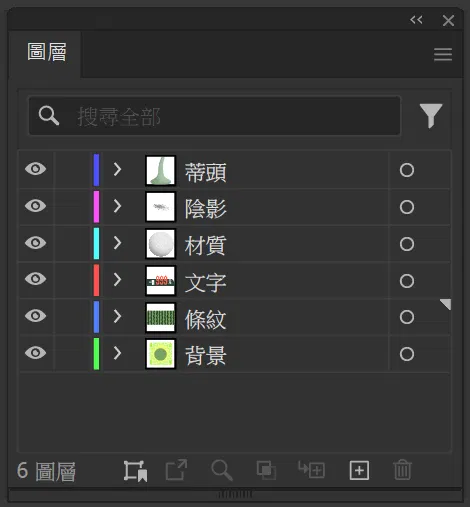Click Make/Release Clipping Mask icon
470x507 pixels.
(266, 470)
